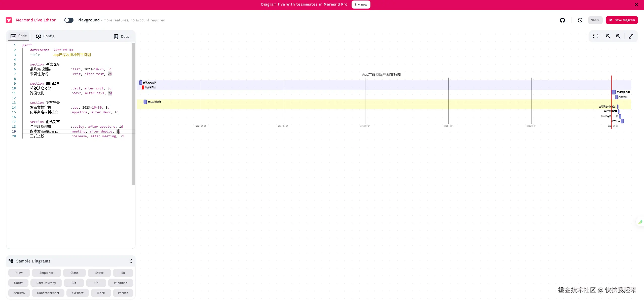Open the Docs book icon
The width and height of the screenshot is (644, 301).
click(x=116, y=37)
